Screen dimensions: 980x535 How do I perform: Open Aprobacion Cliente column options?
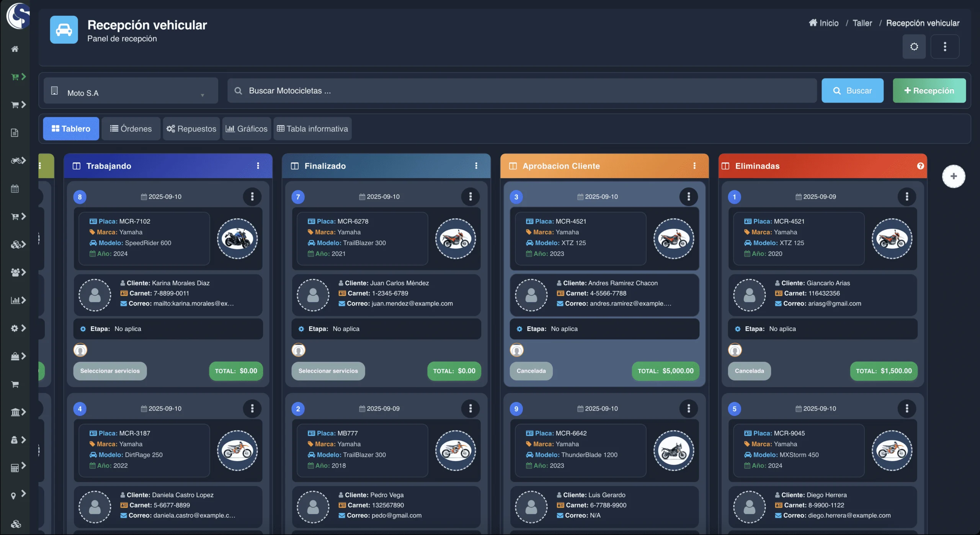(694, 166)
